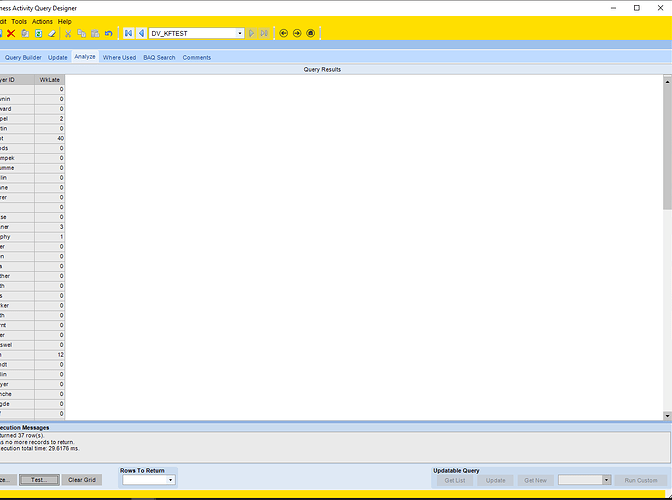The width and height of the screenshot is (672, 500).
Task: Click the scissors cut icon
Action: pos(68,33)
